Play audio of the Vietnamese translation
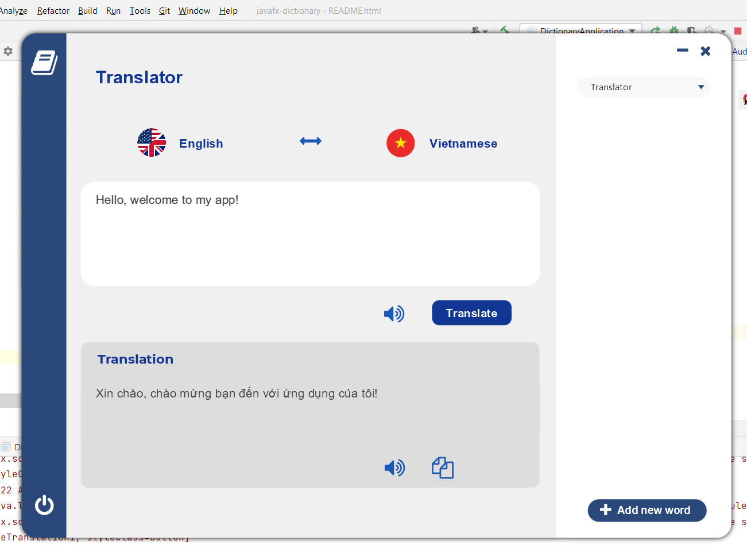The width and height of the screenshot is (747, 560). 394,468
